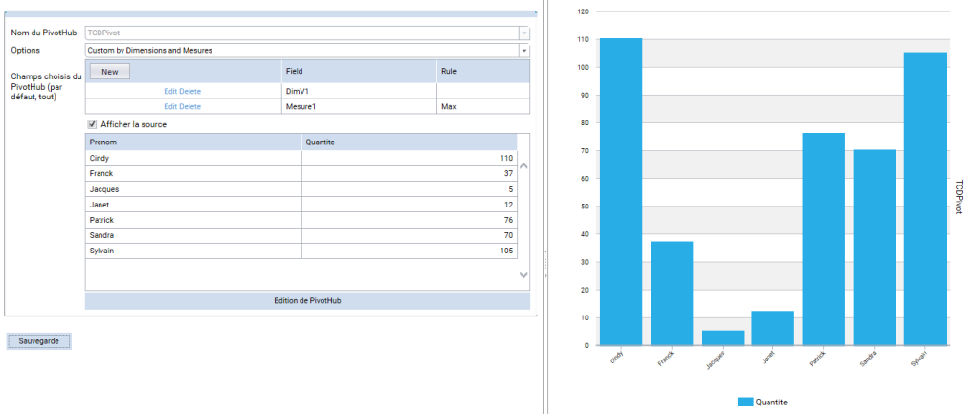Click Delete link for Mesure1 row
Viewport: 980px width, 414px height.
coord(190,107)
